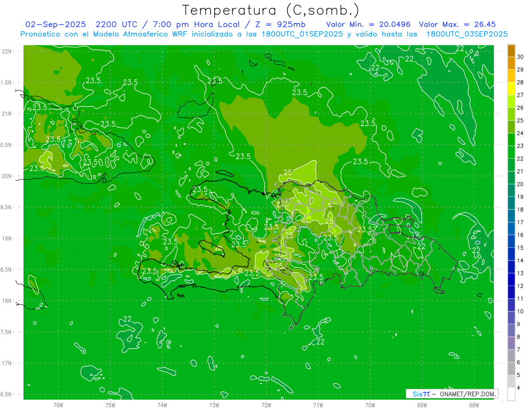Screen dimensions: 532x411
Task: Pick the white swatch at bottom of color bar
Action: (511, 394)
